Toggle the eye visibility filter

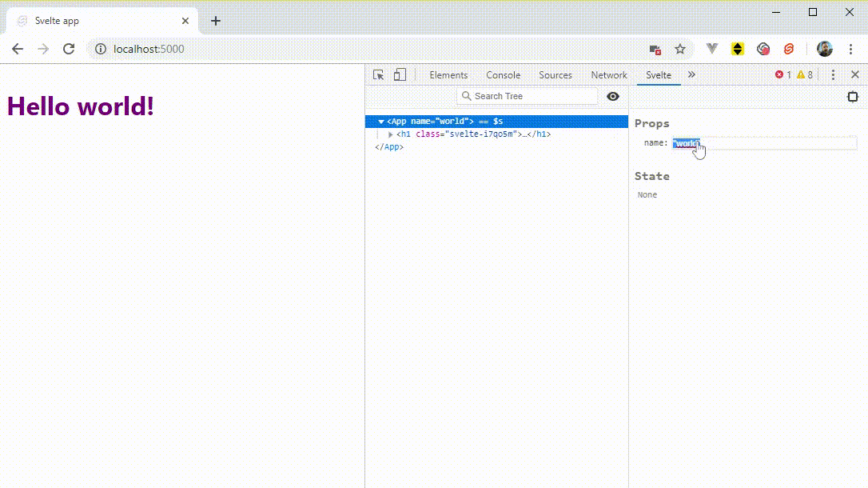pos(613,96)
